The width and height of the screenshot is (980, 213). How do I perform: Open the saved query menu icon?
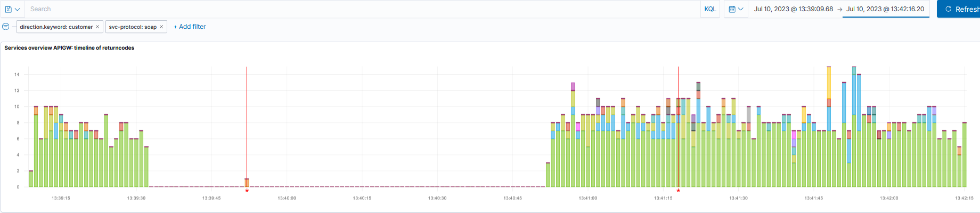coord(12,9)
